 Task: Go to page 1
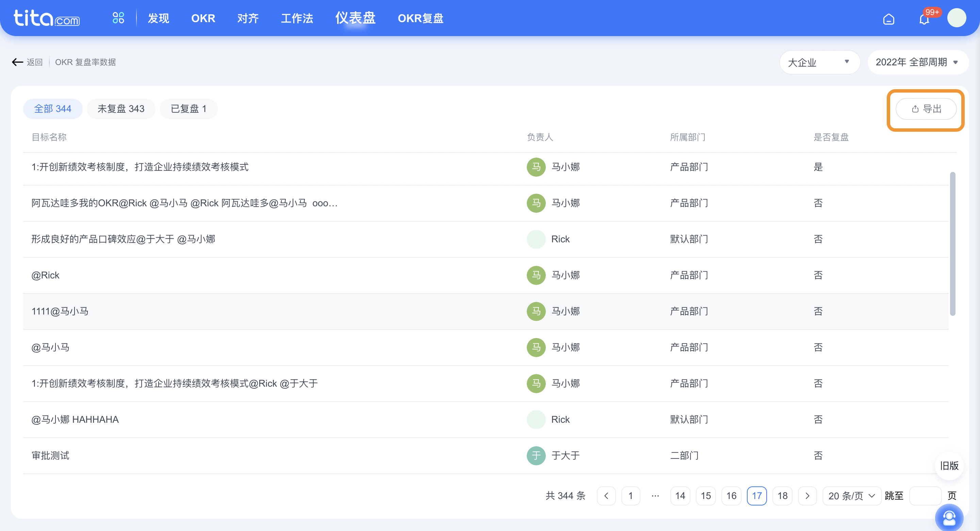pyautogui.click(x=631, y=496)
